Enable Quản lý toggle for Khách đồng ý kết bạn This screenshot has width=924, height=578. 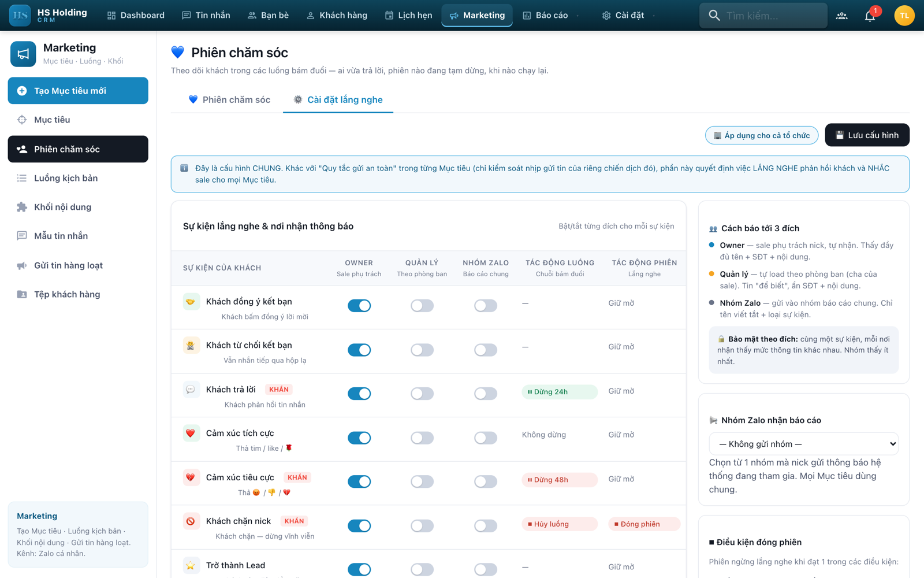[422, 306]
